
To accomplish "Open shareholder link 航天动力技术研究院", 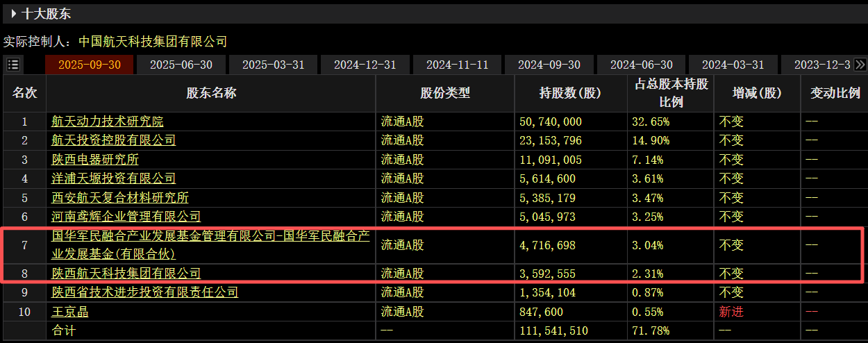I will click(108, 122).
